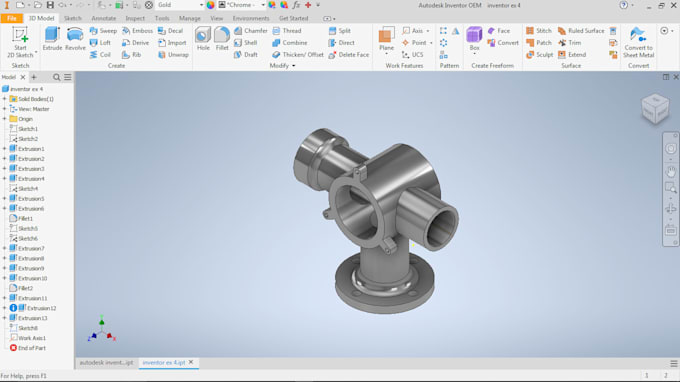Click the Trim surface tool

[x=569, y=42]
